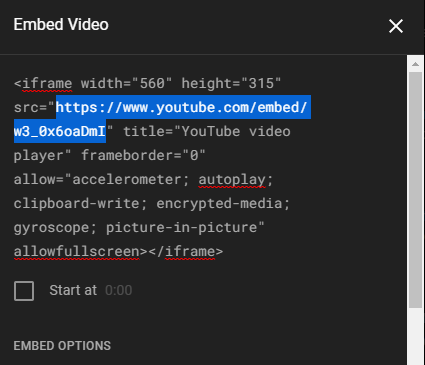This screenshot has height=365, width=425.
Task: Close the Embed Video dialog
Action: pyautogui.click(x=396, y=26)
